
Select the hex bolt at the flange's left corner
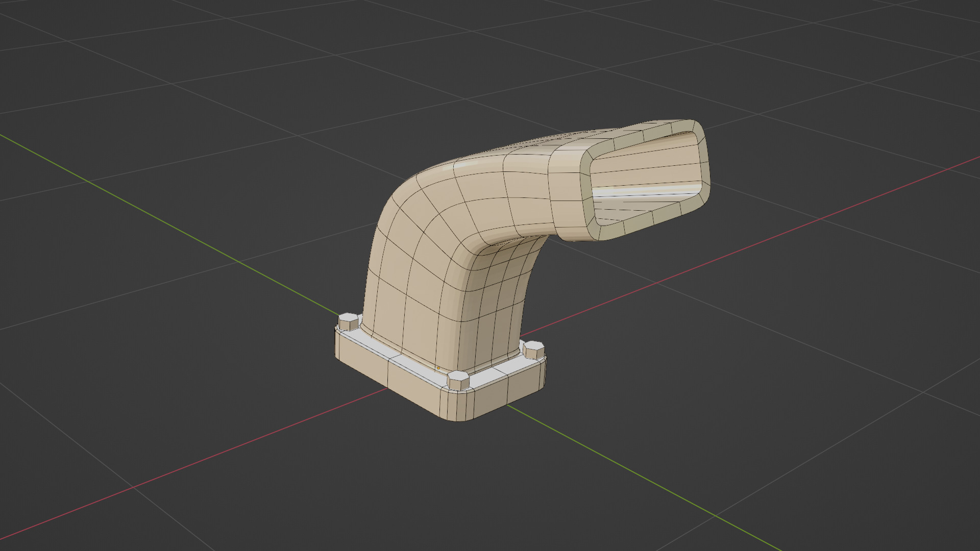(348, 322)
